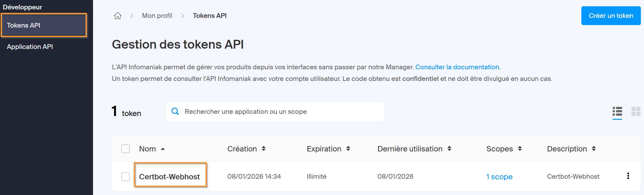Go to home via breadcrumb house icon
644x195 pixels.
[118, 16]
